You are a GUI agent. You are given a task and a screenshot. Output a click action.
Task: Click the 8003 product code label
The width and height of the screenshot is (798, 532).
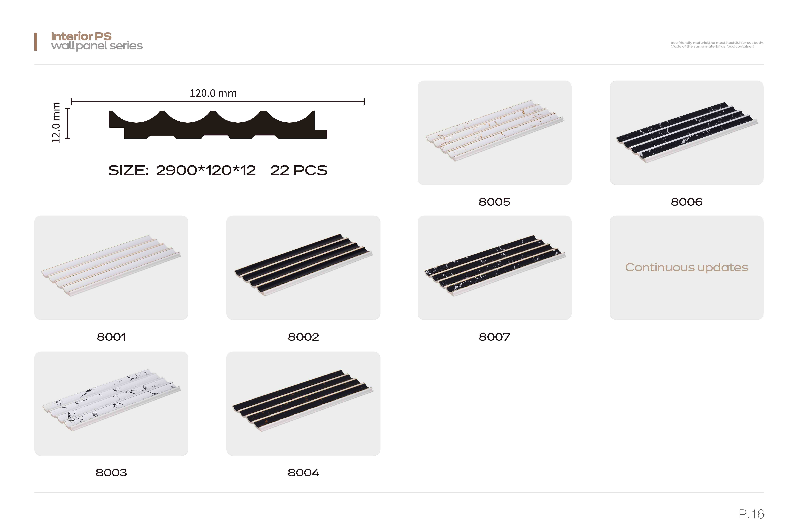pos(111,473)
